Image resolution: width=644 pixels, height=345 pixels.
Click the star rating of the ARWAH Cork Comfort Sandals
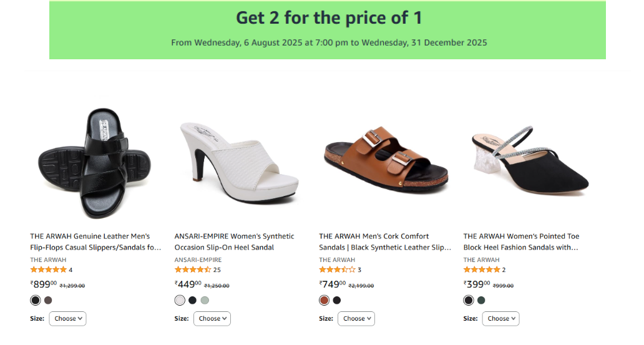click(x=337, y=270)
